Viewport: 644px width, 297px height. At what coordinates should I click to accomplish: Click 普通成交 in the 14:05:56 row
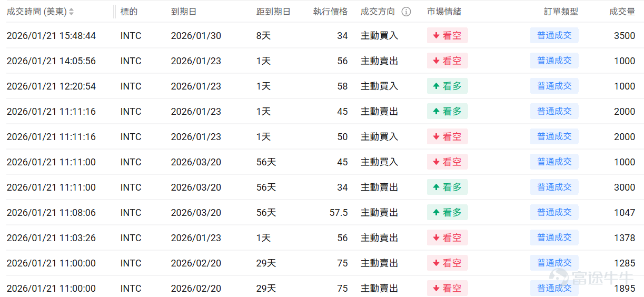(554, 61)
